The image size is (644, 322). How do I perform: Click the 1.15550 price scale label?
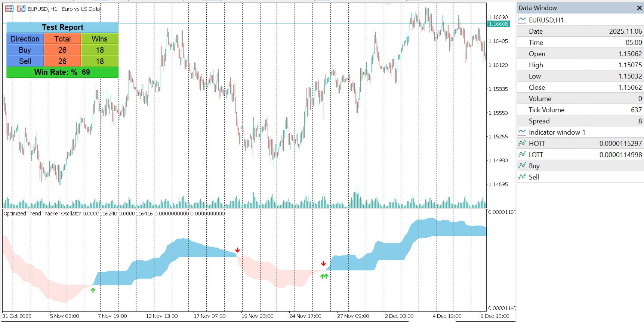click(x=499, y=113)
